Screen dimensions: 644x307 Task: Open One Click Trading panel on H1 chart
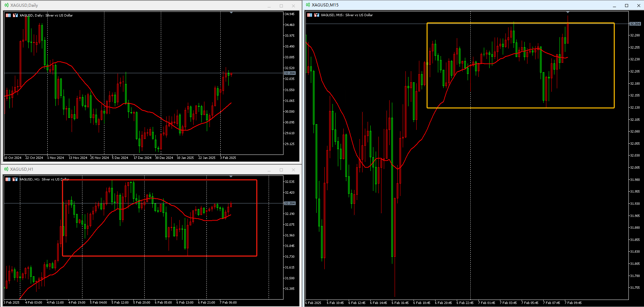pyautogui.click(x=8, y=179)
